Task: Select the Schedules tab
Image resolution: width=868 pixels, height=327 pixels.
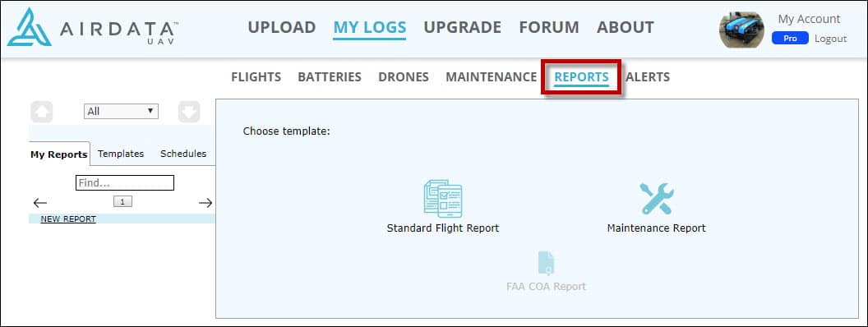Action: [x=183, y=154]
